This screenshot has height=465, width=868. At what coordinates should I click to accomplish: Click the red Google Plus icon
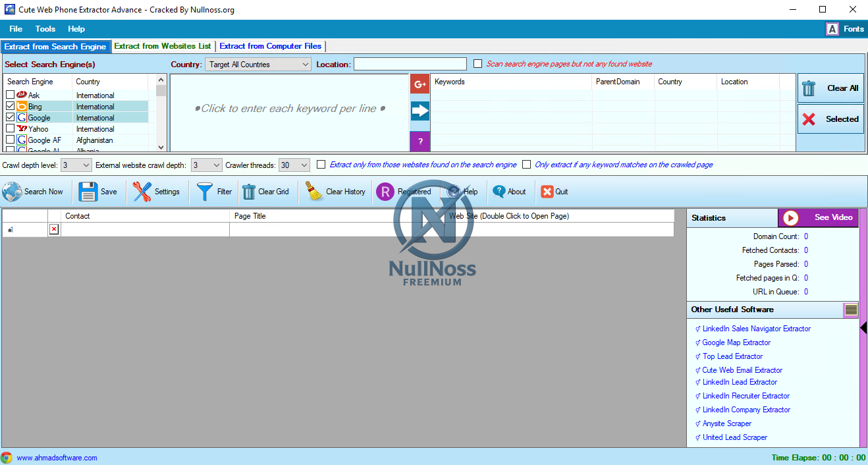(x=420, y=84)
